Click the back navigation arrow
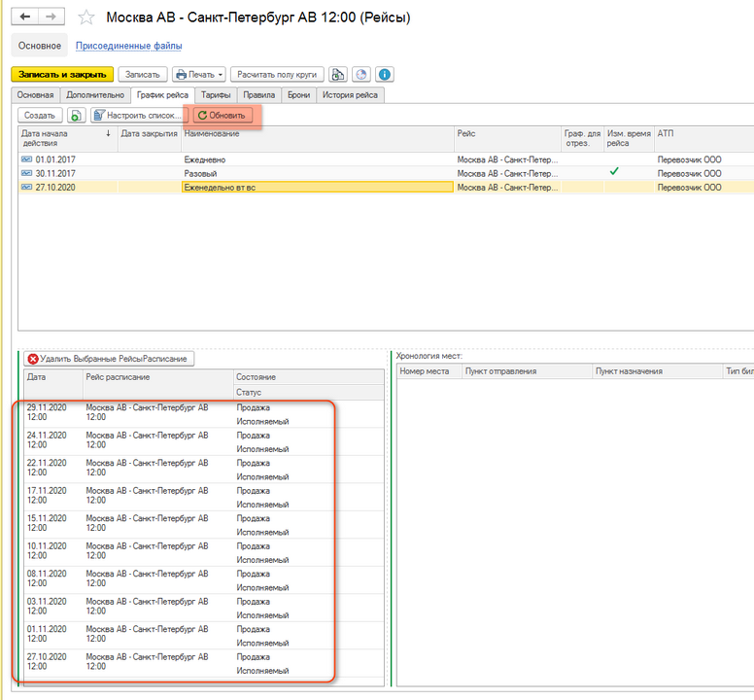This screenshot has width=754, height=700. (25, 17)
